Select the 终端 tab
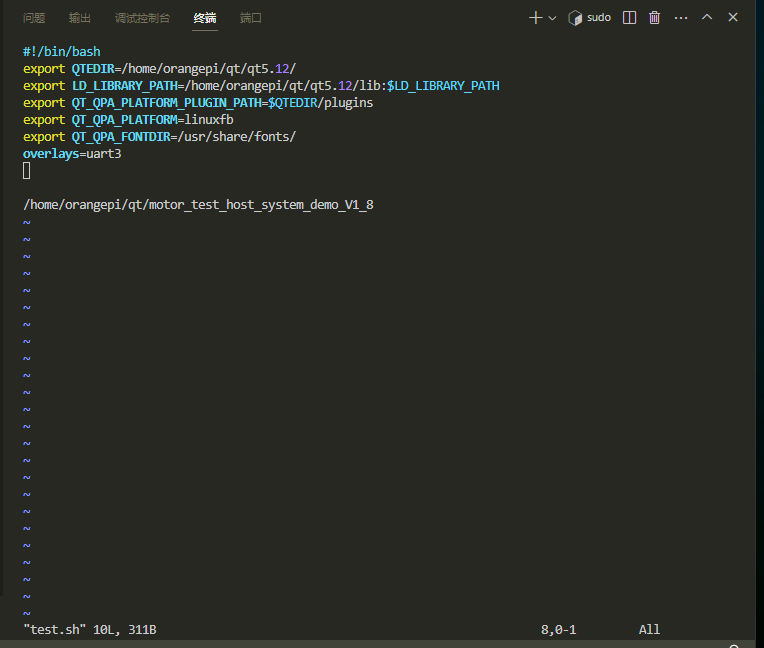 pyautogui.click(x=205, y=18)
